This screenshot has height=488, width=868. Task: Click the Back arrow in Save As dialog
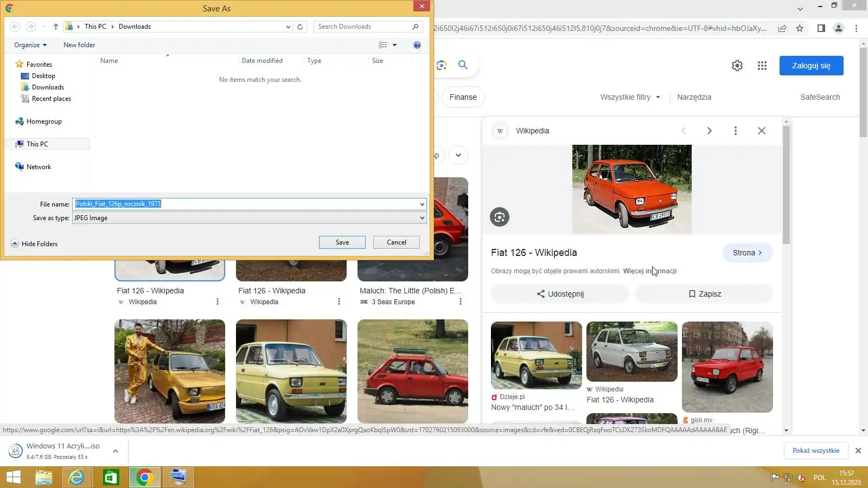point(15,27)
